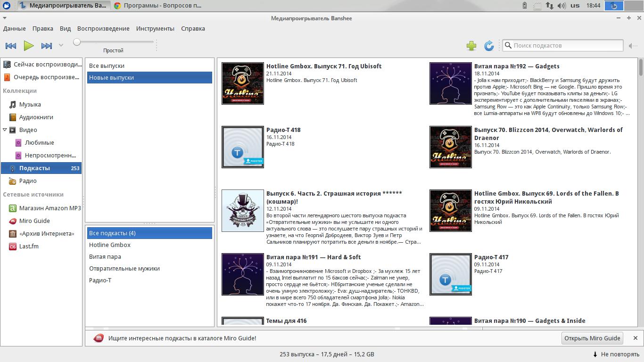644x362 pixels.
Task: Open the Справка menu
Action: click(193, 28)
